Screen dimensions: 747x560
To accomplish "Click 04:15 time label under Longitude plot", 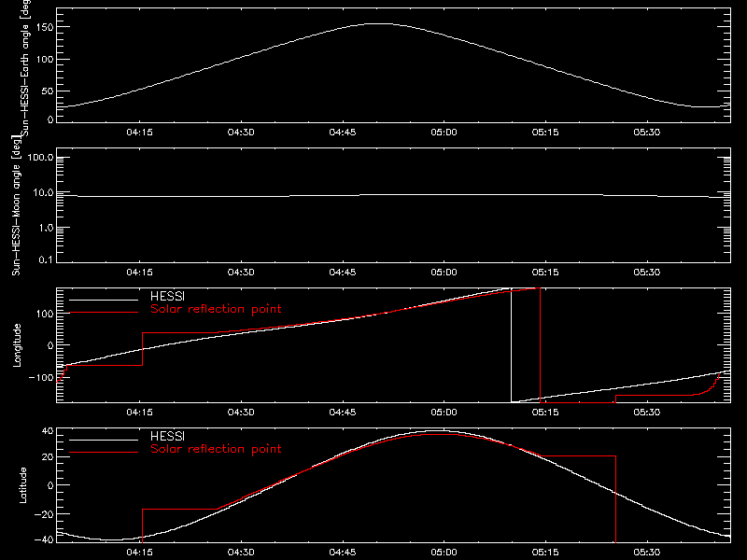I will click(139, 413).
